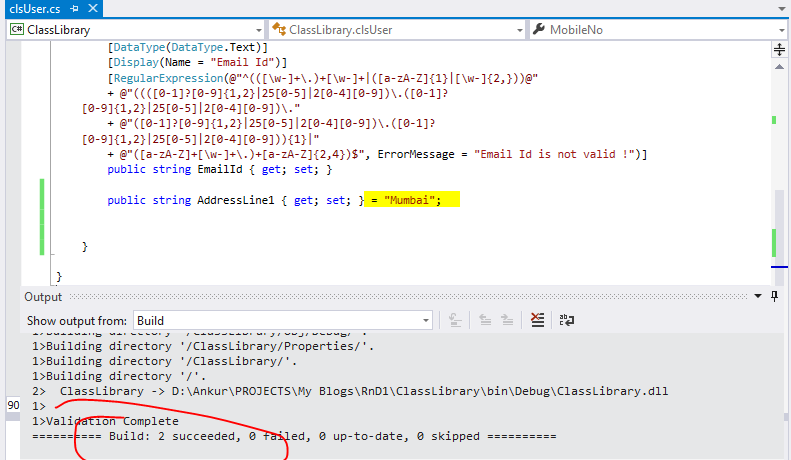Open the document tabs overflow list
The image size is (791, 460).
[x=781, y=9]
